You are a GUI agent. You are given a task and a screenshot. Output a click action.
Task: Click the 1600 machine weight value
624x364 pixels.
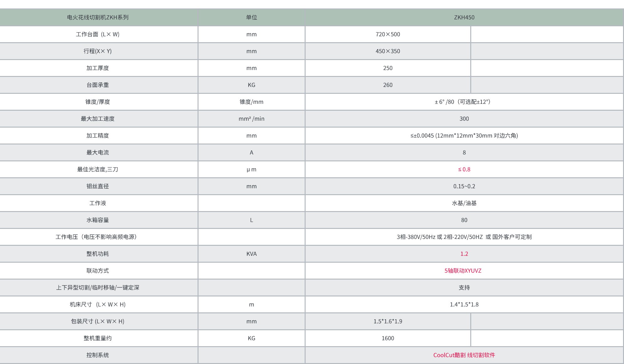coord(388,338)
